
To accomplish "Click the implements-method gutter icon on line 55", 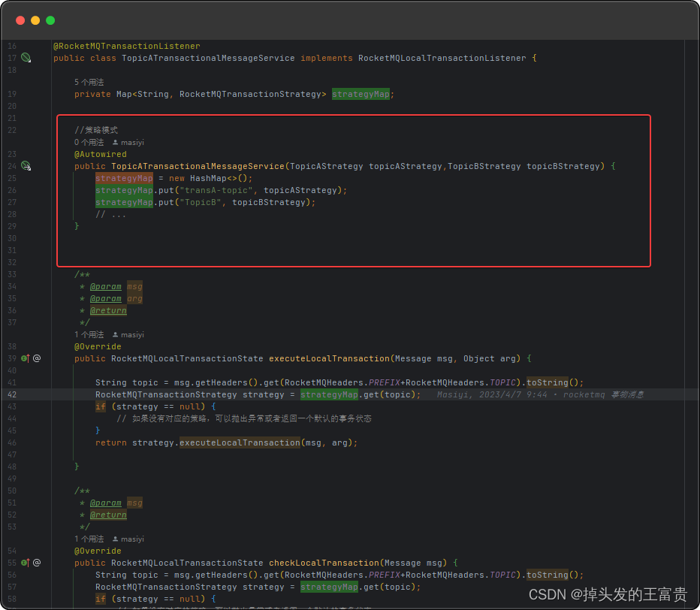I will [26, 563].
